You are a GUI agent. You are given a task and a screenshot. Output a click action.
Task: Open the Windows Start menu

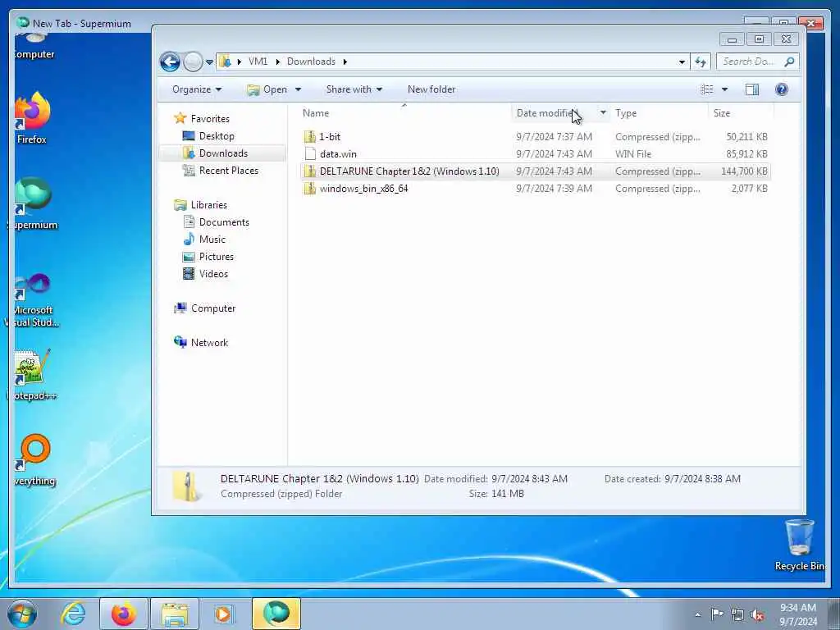coord(22,614)
